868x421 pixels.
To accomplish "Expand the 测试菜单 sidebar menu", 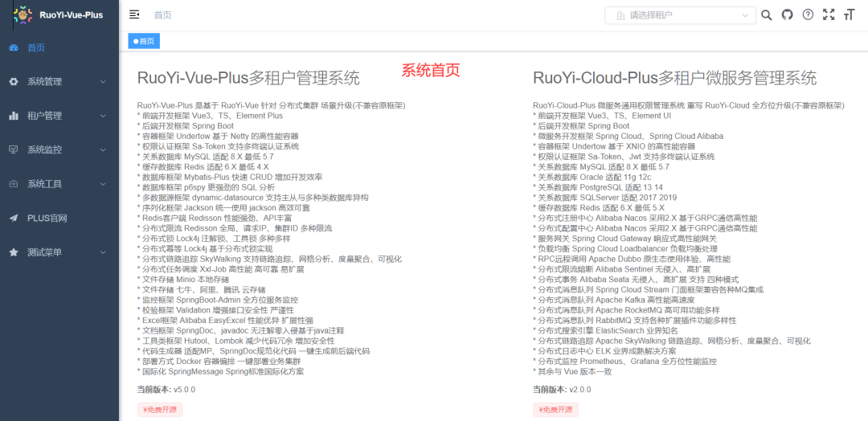I will coord(59,252).
